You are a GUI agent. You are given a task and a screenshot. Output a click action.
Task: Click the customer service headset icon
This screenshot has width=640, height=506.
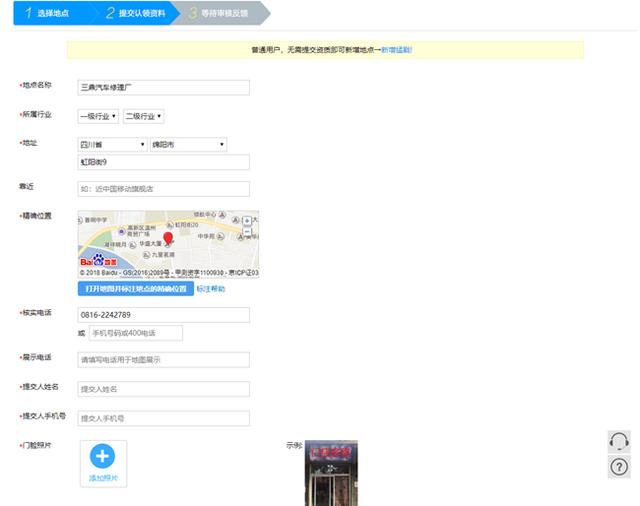619,442
